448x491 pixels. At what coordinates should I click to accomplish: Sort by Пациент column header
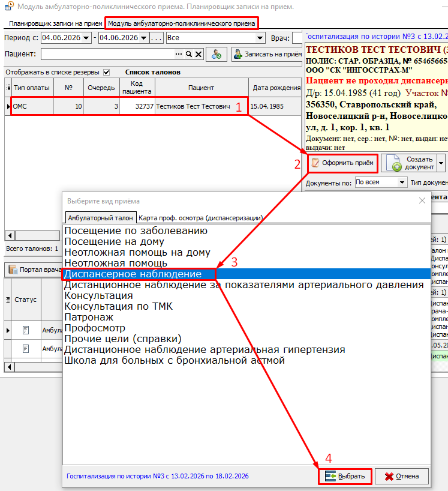tap(201, 88)
